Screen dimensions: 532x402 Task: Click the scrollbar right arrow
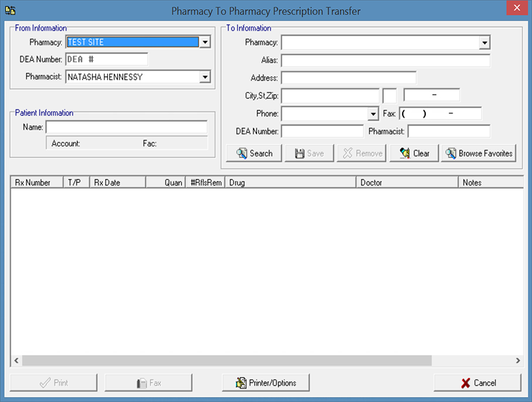click(x=518, y=360)
